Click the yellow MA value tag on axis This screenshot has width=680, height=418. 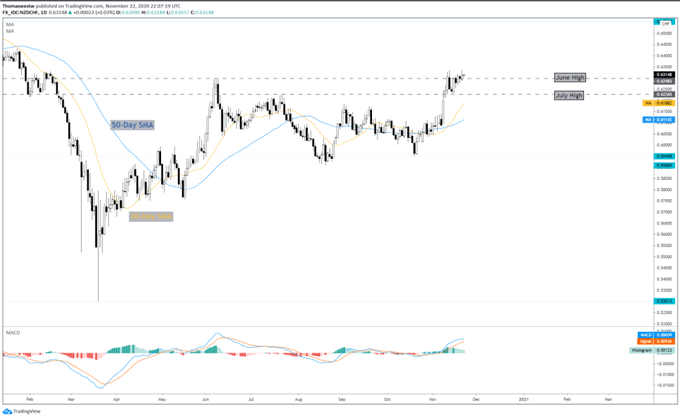(659, 103)
